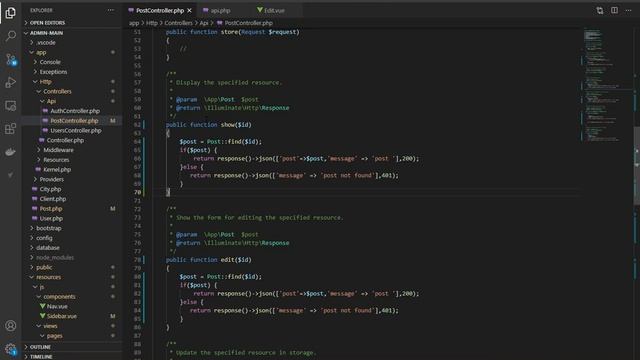Collapse the Api folder
This screenshot has height=360, width=640.
[x=51, y=101]
